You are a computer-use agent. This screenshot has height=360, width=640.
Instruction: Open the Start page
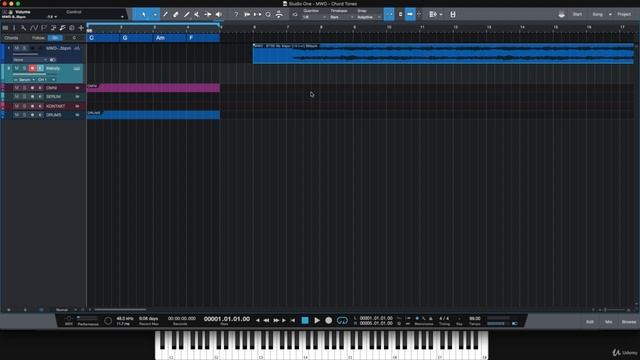[x=577, y=14]
